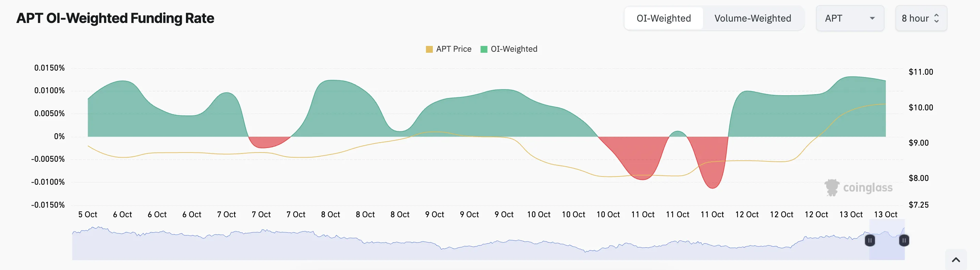Click the coinglass watermark logo
Viewport: 980px width, 270px height.
(x=858, y=187)
